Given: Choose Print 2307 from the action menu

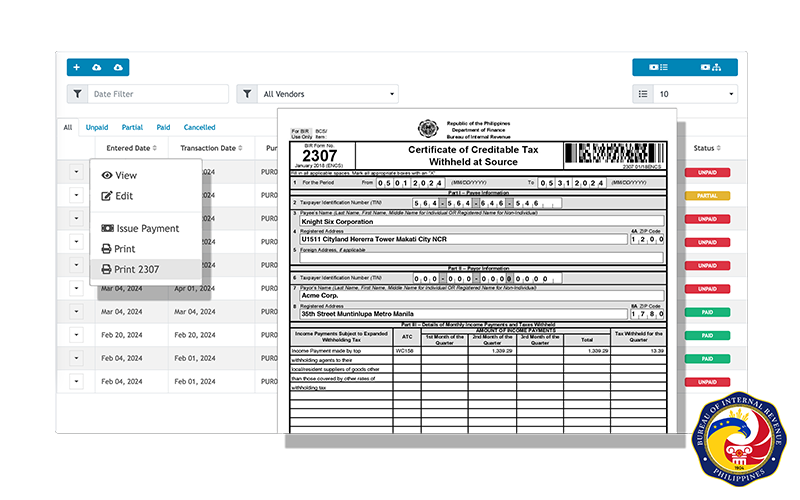Looking at the screenshot, I should 146,269.
